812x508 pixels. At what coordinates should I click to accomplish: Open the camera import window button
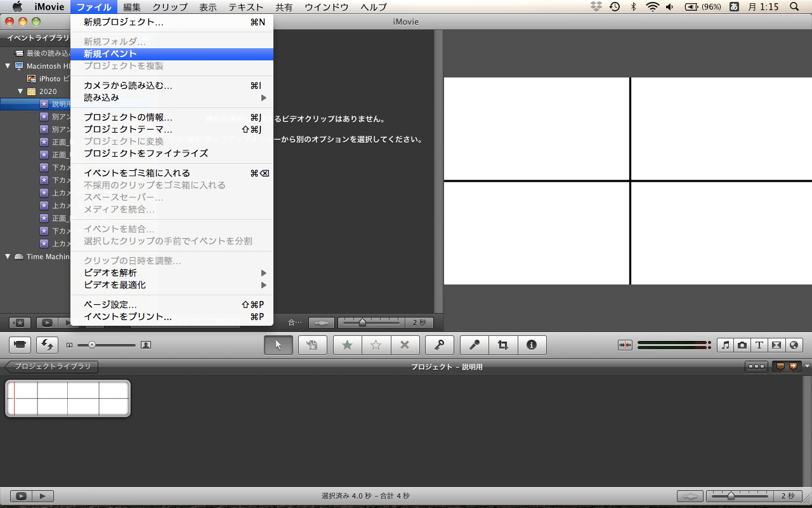click(20, 345)
